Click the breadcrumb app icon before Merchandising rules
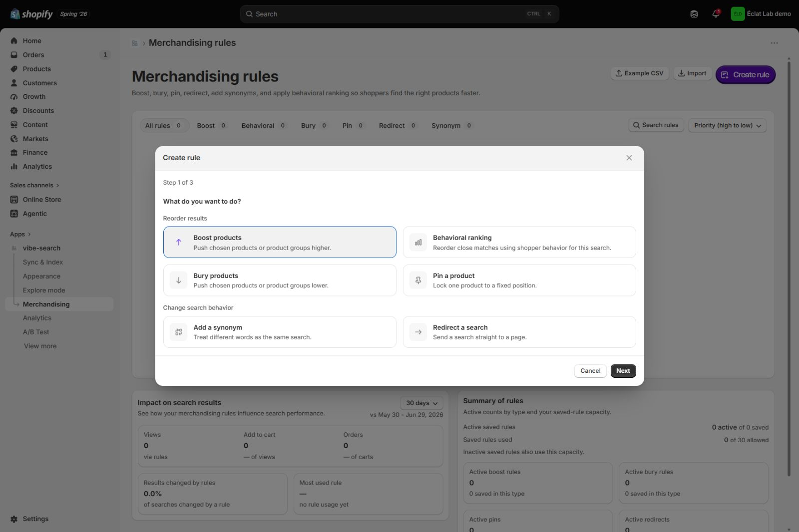 point(135,43)
